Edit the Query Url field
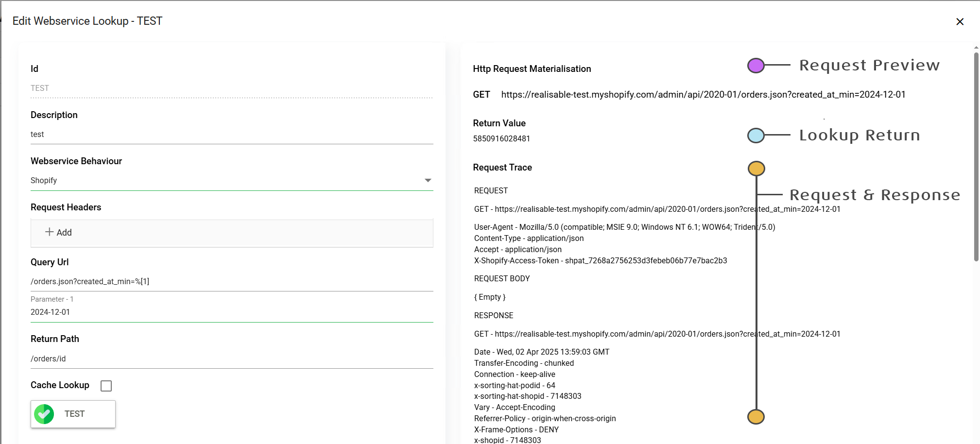980x444 pixels. (x=231, y=282)
